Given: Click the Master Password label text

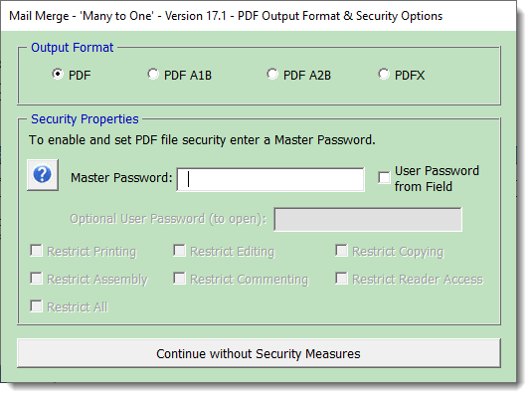Looking at the screenshot, I should 121,178.
